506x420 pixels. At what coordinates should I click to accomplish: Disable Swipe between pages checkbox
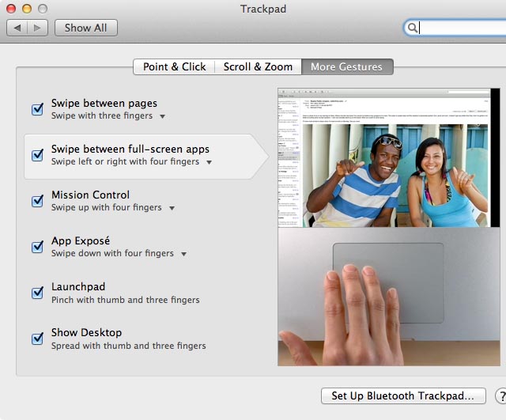click(37, 109)
